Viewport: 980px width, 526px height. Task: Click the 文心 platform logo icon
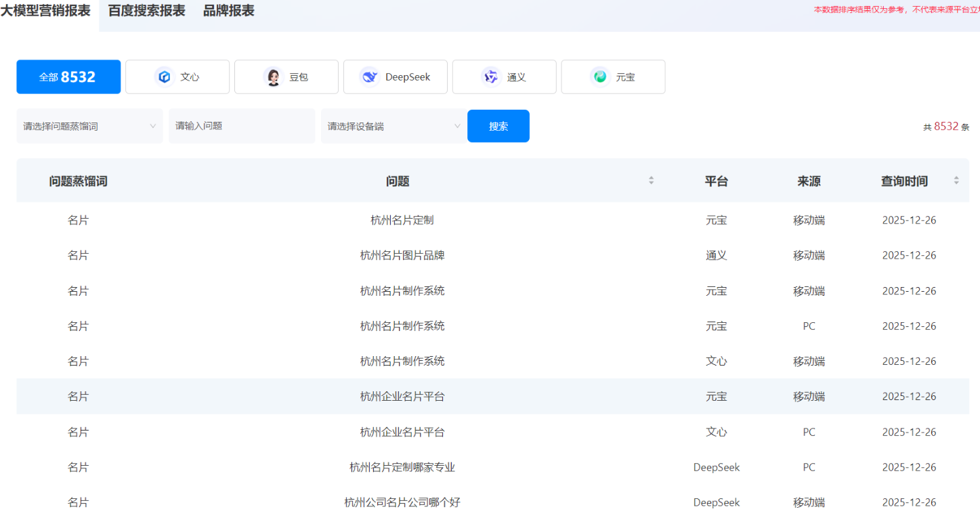(164, 77)
